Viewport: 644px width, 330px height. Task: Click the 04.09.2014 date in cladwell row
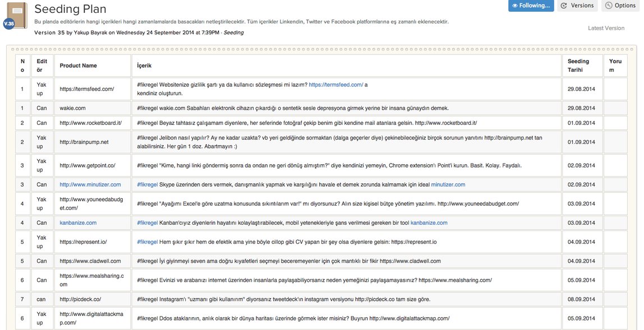coord(581,261)
